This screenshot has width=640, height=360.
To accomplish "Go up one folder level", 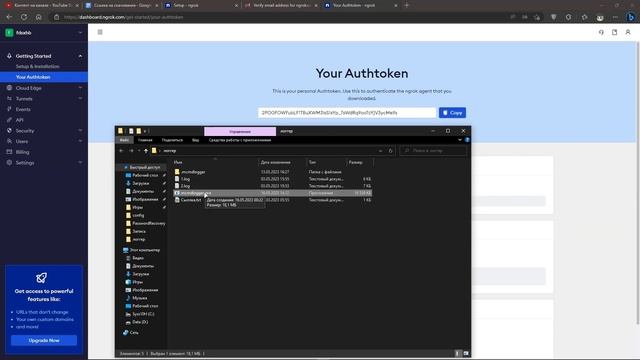I will tap(146, 151).
